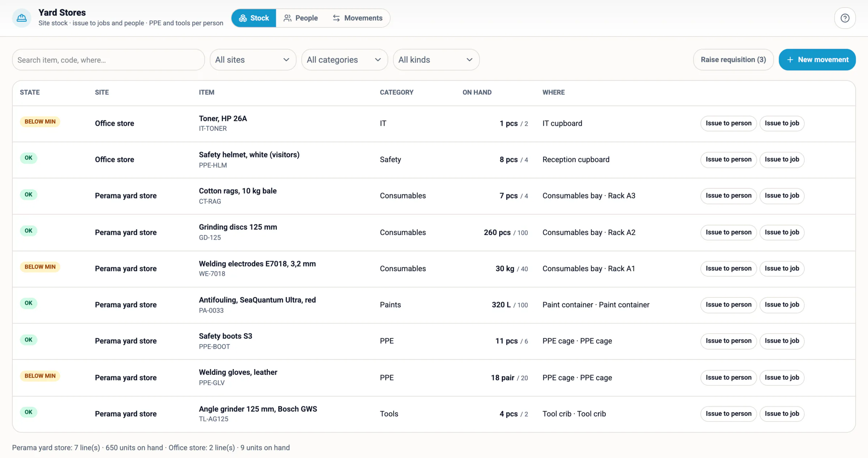
Task: Issue Toner HP 26A to person
Action: coord(728,123)
